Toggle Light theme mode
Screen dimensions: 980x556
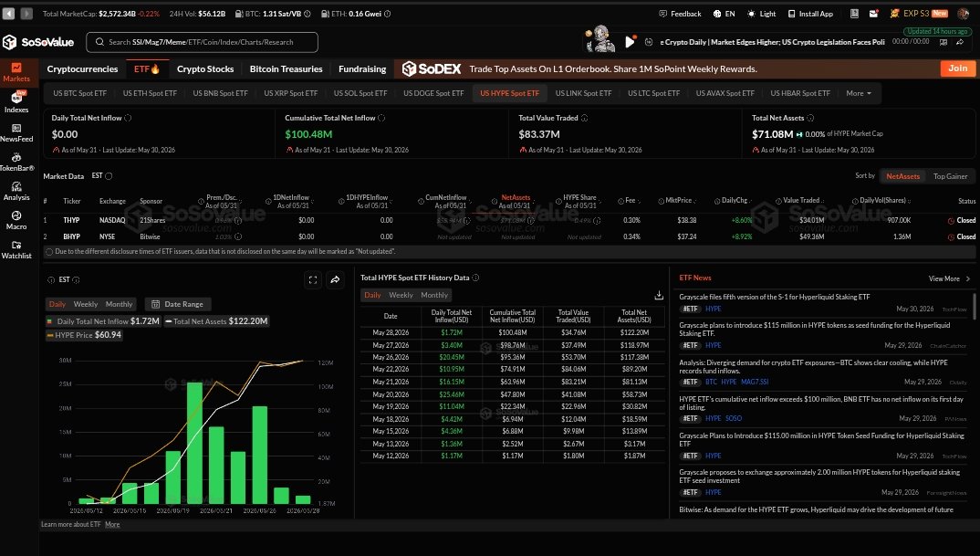point(761,14)
